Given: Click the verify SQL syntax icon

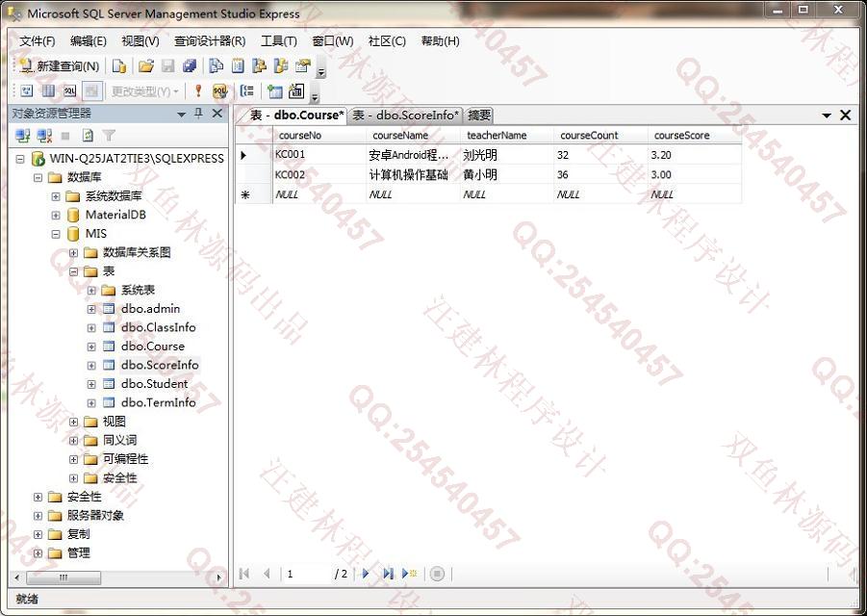Looking at the screenshot, I should tap(220, 91).
